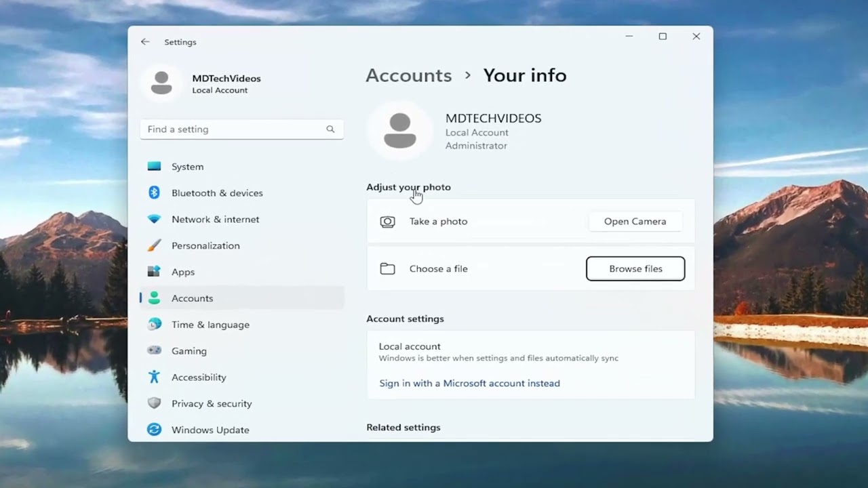The height and width of the screenshot is (488, 868).
Task: Go to Windows Update settings
Action: (241, 430)
